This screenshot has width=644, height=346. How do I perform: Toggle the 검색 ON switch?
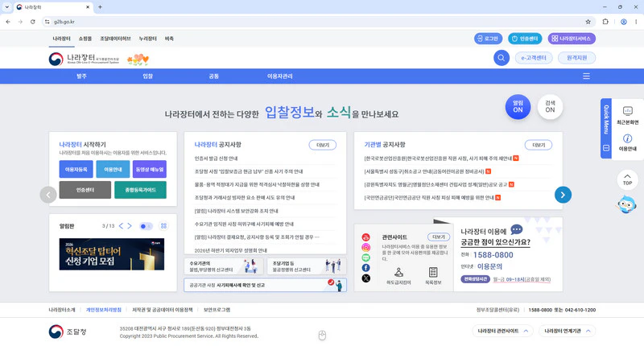550,107
